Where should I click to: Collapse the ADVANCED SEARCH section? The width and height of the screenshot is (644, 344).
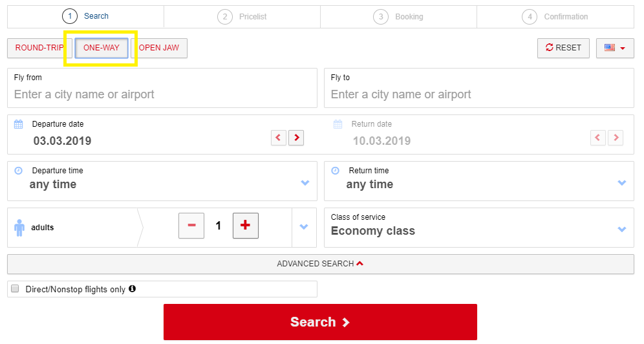click(x=320, y=264)
